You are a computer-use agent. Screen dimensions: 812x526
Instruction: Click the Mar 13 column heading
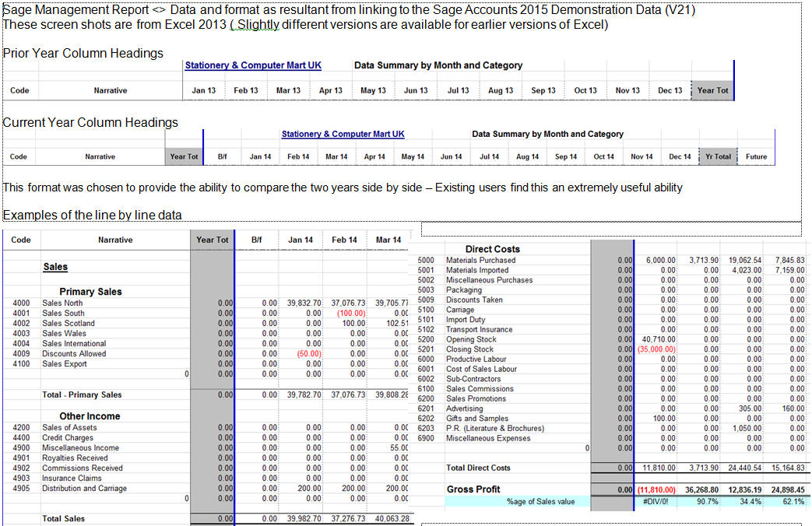289,90
